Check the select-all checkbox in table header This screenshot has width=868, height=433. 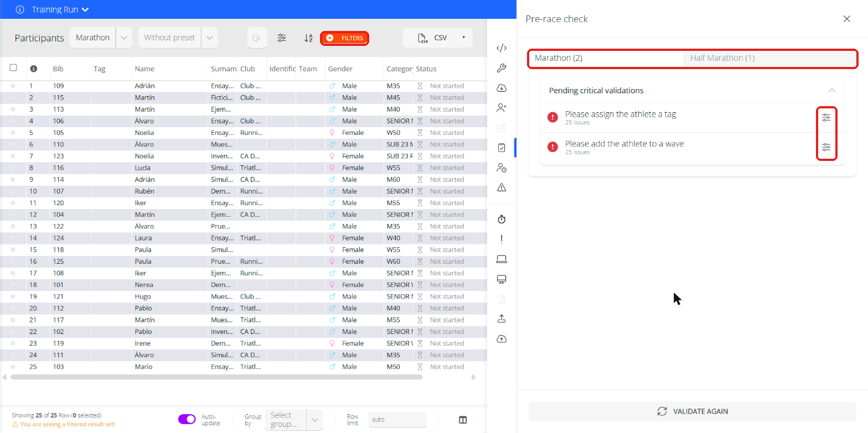(x=13, y=68)
